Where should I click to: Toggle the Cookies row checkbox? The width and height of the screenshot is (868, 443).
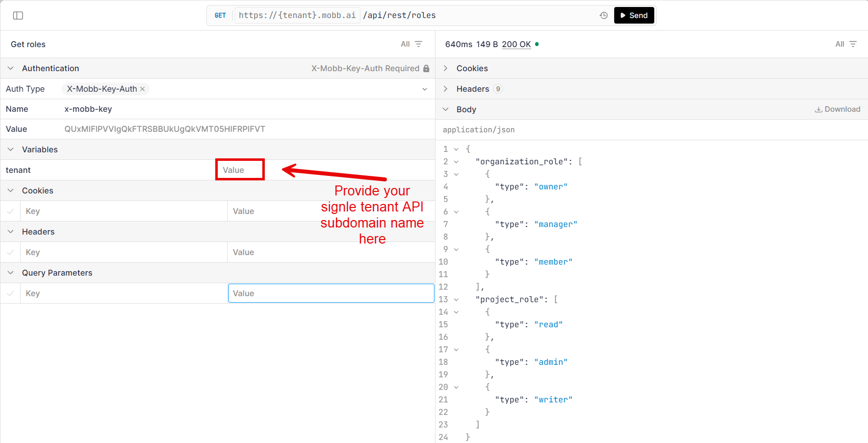click(11, 211)
